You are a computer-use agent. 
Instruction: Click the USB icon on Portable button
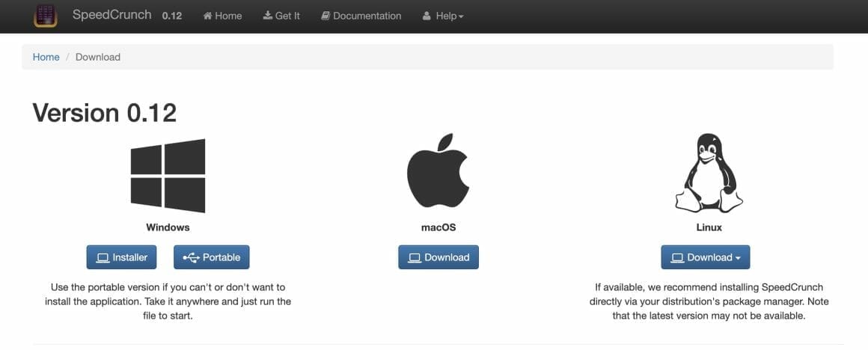click(x=191, y=257)
